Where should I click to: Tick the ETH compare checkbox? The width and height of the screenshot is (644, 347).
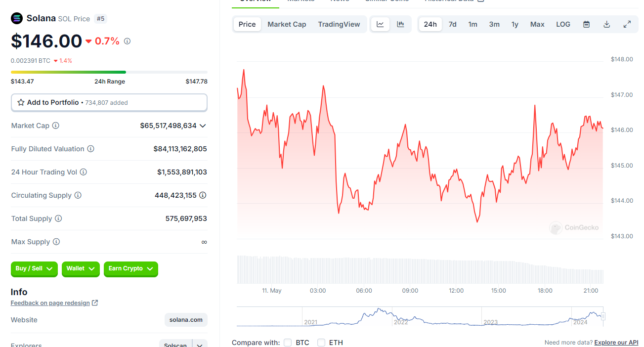(321, 343)
